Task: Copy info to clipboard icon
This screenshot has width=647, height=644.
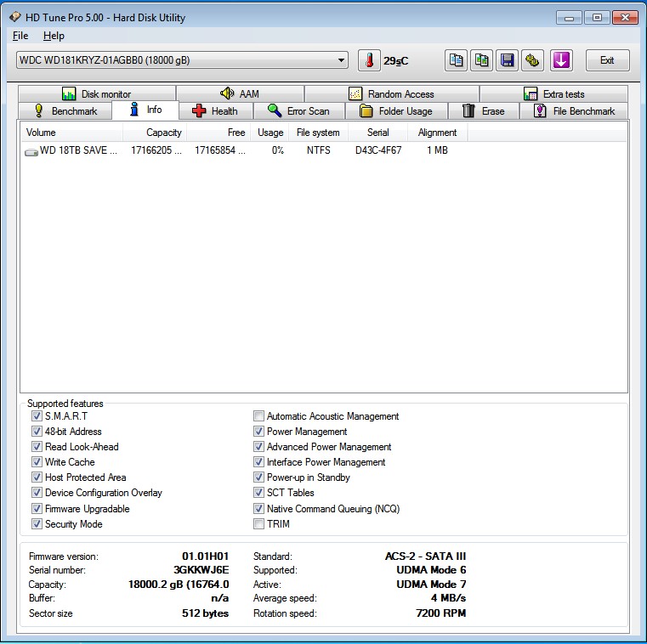Action: tap(456, 60)
